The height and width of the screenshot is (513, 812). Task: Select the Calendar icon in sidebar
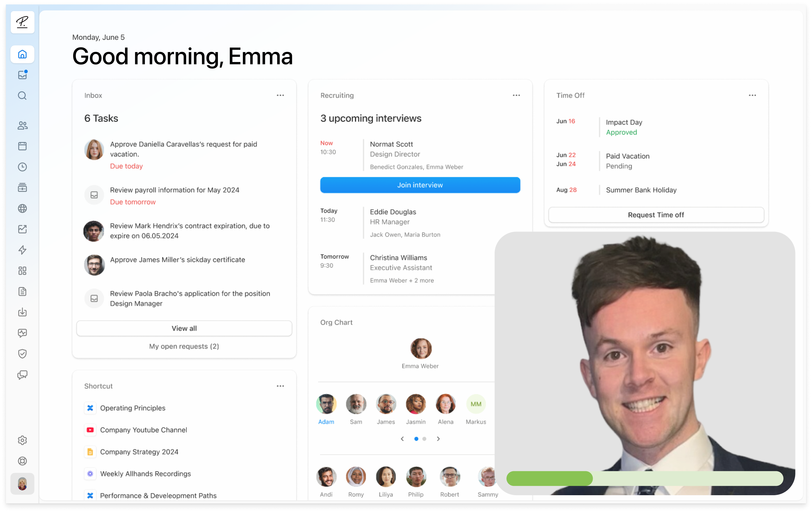pyautogui.click(x=22, y=146)
